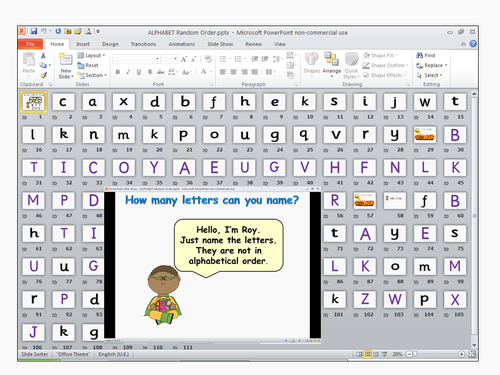Screen dimensions: 500x375
Task: Switch to the Transitions tab
Action: [143, 44]
